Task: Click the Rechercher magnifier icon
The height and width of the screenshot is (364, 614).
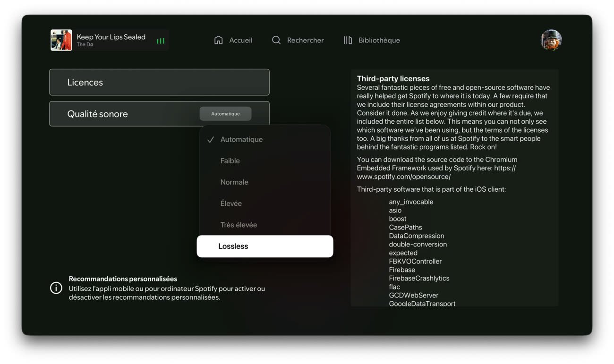Action: coord(276,40)
